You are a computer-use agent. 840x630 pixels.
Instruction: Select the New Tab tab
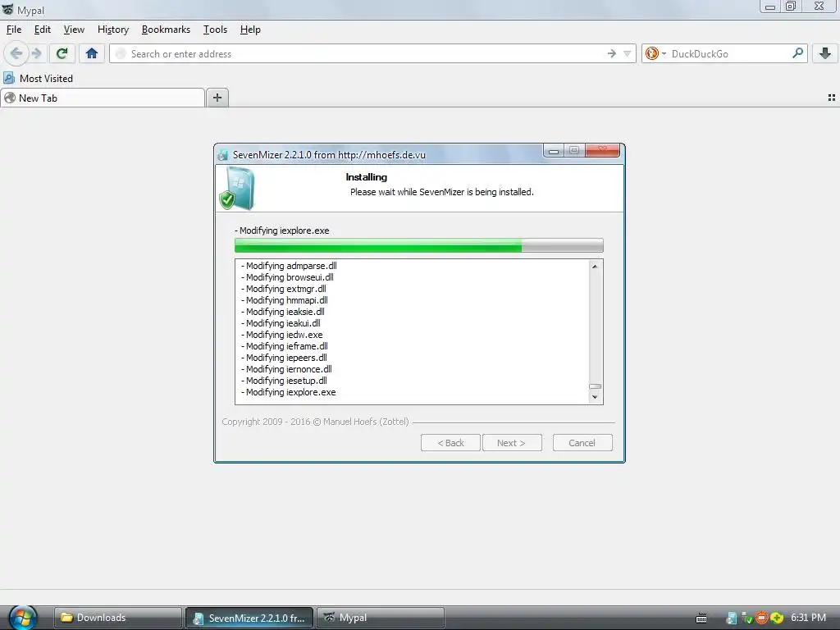pos(103,98)
